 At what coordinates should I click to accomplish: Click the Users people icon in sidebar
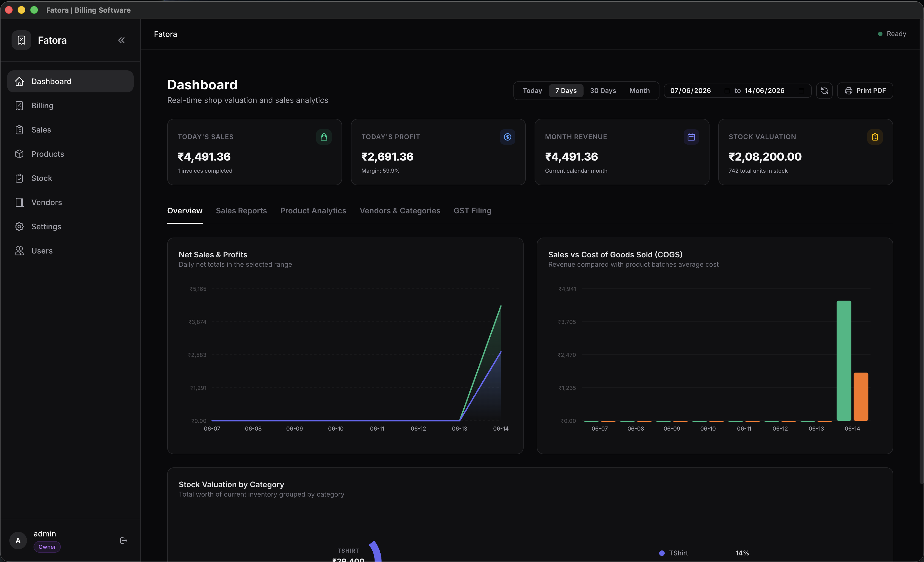pos(19,251)
